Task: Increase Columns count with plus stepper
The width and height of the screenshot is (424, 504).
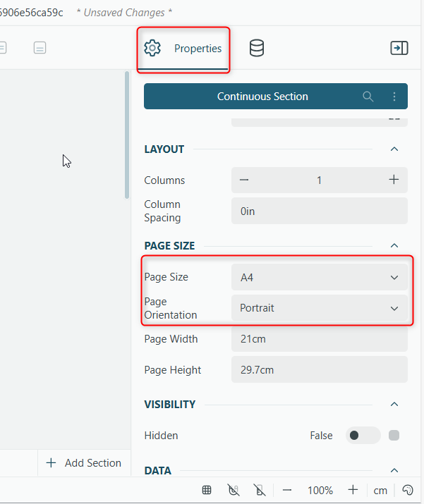Action: click(x=394, y=180)
